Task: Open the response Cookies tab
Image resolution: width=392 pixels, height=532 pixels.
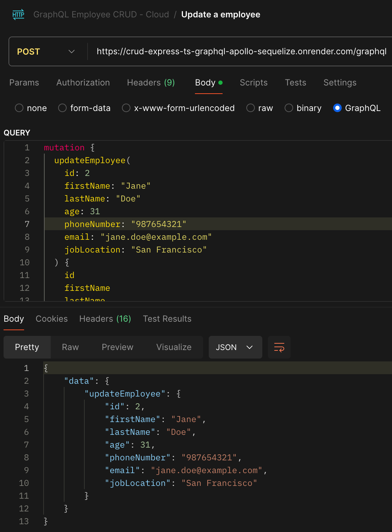Action: (52, 319)
